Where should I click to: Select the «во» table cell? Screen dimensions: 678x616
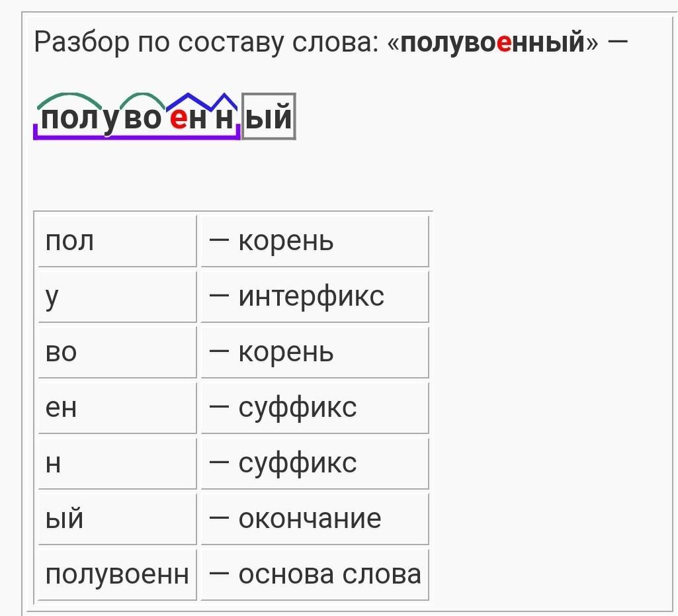point(117,352)
